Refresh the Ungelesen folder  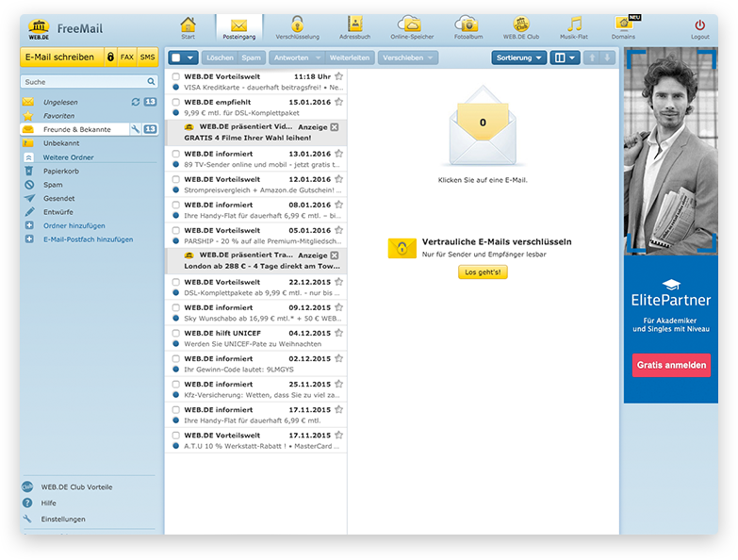point(136,102)
